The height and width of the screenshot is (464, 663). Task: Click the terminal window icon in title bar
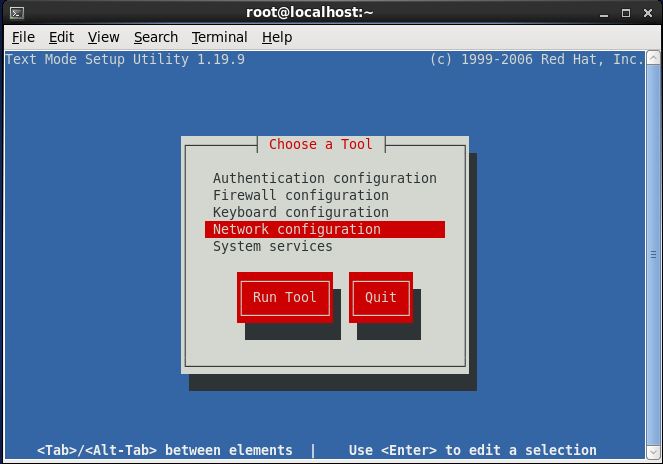17,13
